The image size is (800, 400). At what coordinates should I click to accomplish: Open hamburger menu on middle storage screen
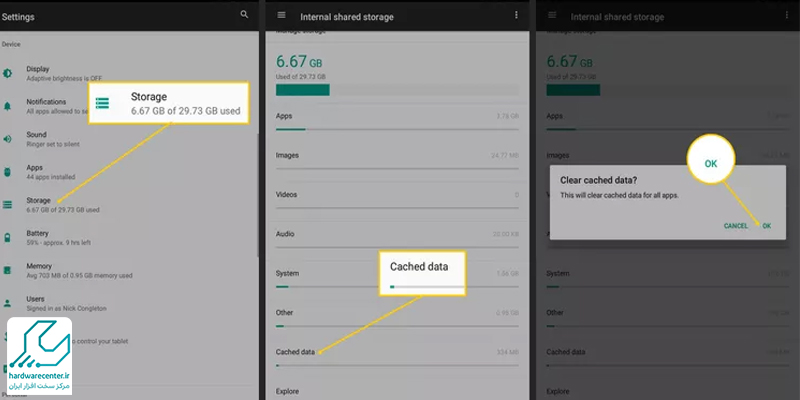pyautogui.click(x=281, y=16)
